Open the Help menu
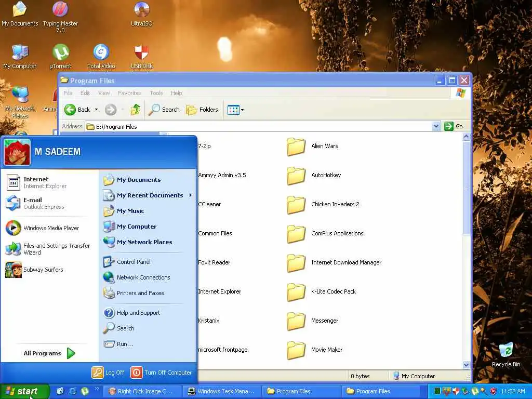 [176, 92]
